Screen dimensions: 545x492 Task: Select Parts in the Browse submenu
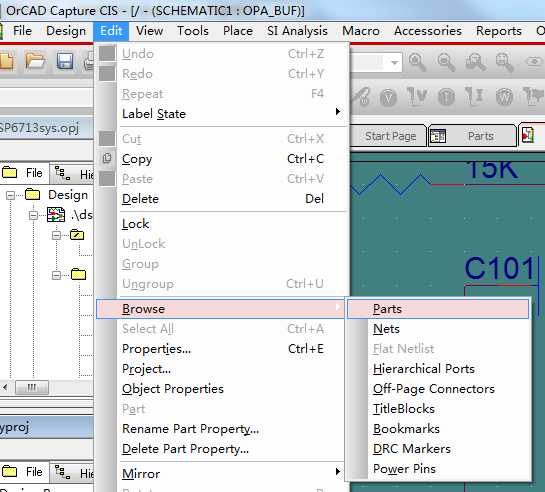(438, 309)
